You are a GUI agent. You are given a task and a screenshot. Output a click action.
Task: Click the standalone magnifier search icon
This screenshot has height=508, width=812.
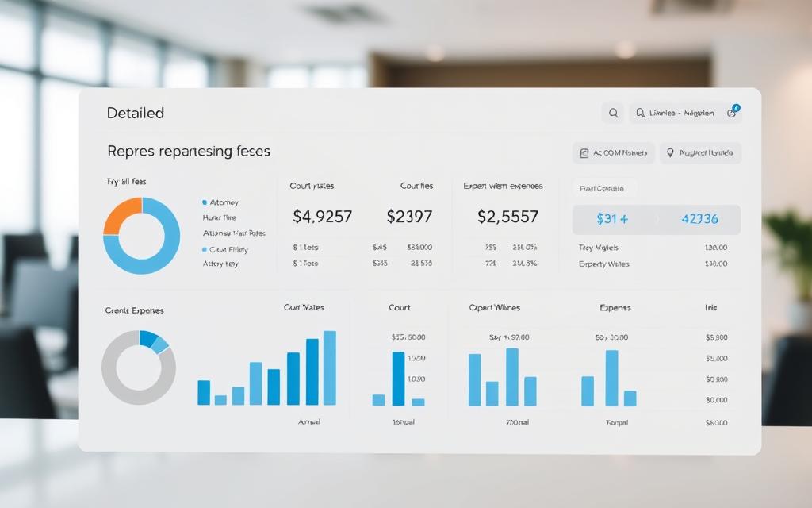[x=613, y=113]
